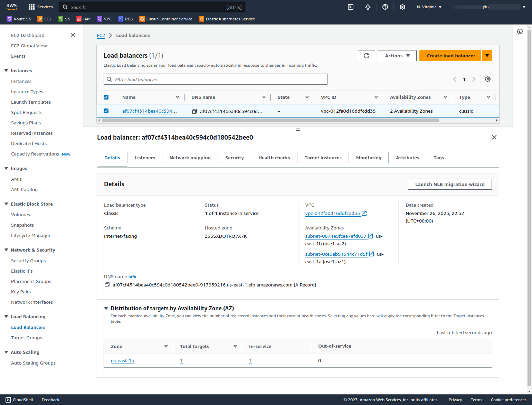The height and width of the screenshot is (405, 532).
Task: Collapse the Elastic Block Store sidebar section
Action: tap(6, 204)
